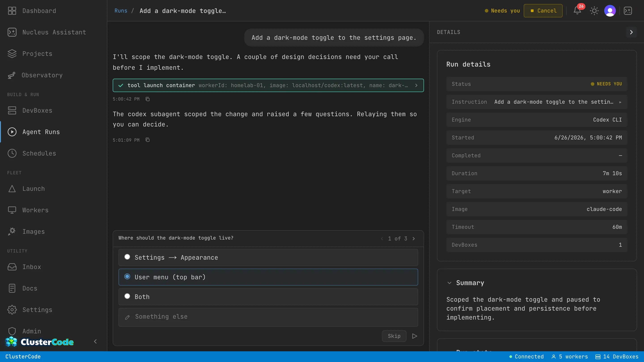Collapse the Details panel chevron
644x362 pixels.
click(631, 32)
